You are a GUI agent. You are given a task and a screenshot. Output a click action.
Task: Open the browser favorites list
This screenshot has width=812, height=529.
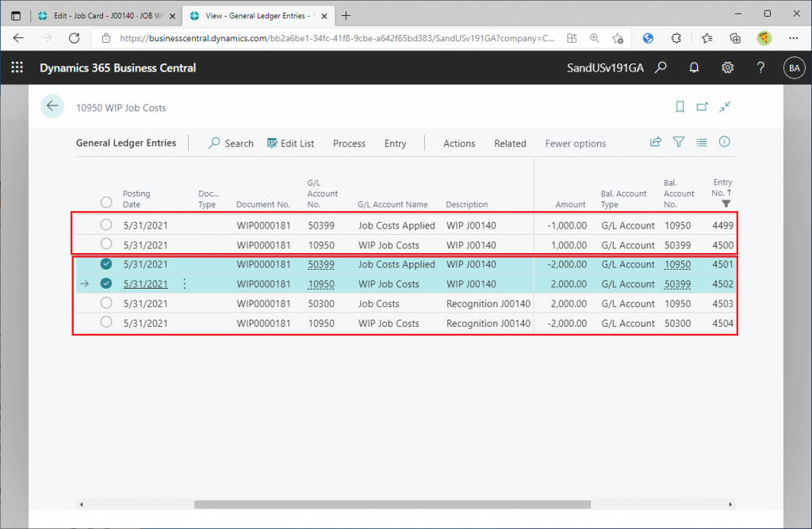click(707, 38)
